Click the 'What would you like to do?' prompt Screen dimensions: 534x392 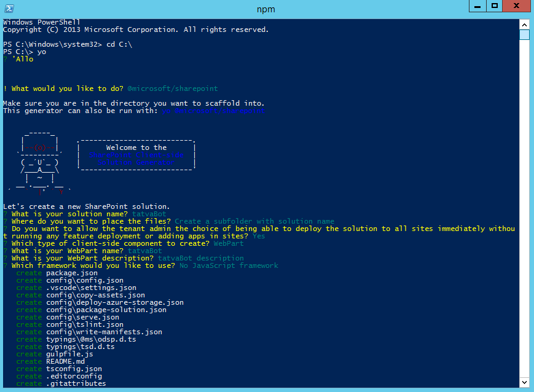click(68, 88)
